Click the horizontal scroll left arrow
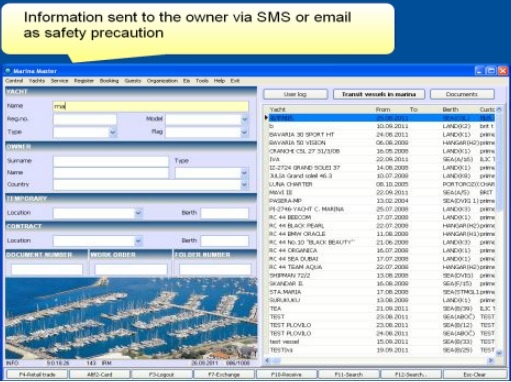 (267, 360)
